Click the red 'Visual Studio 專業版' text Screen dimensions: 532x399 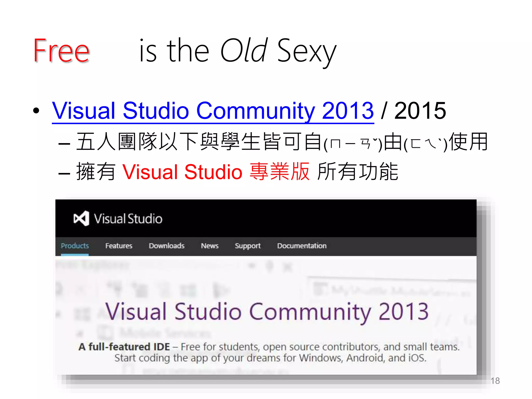tap(216, 172)
